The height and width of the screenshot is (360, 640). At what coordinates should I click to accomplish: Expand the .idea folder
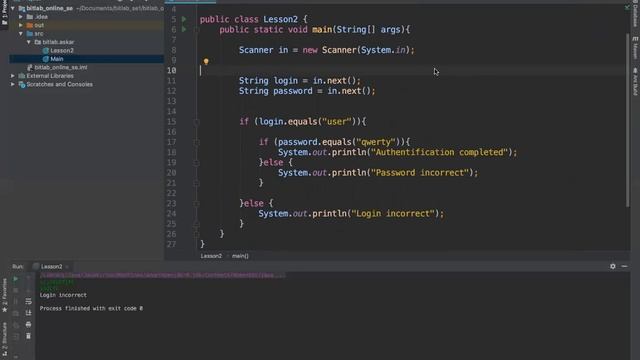click(21, 17)
